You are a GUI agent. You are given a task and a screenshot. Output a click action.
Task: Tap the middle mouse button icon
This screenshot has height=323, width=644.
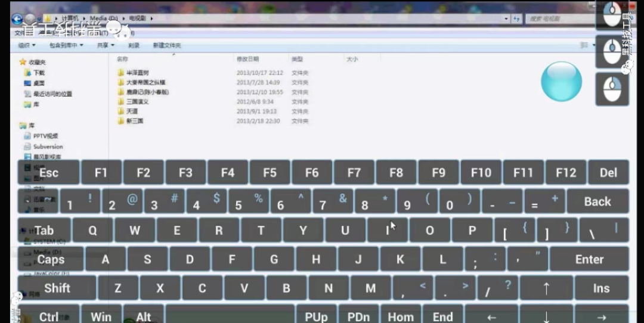click(x=612, y=52)
